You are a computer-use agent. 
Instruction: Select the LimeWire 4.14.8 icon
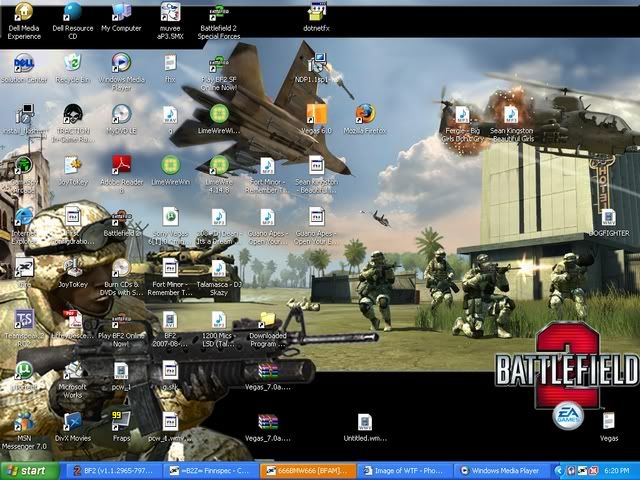tap(219, 175)
